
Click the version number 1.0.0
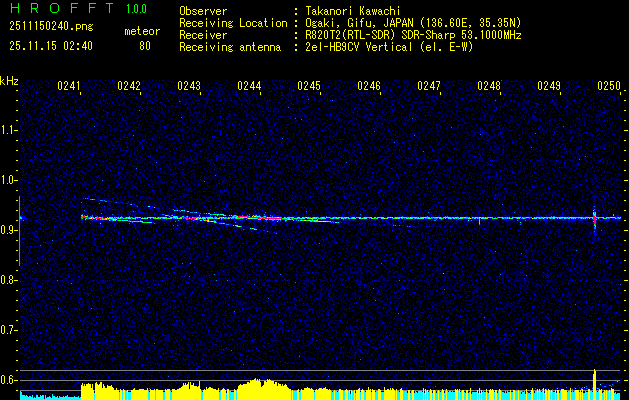137,10
